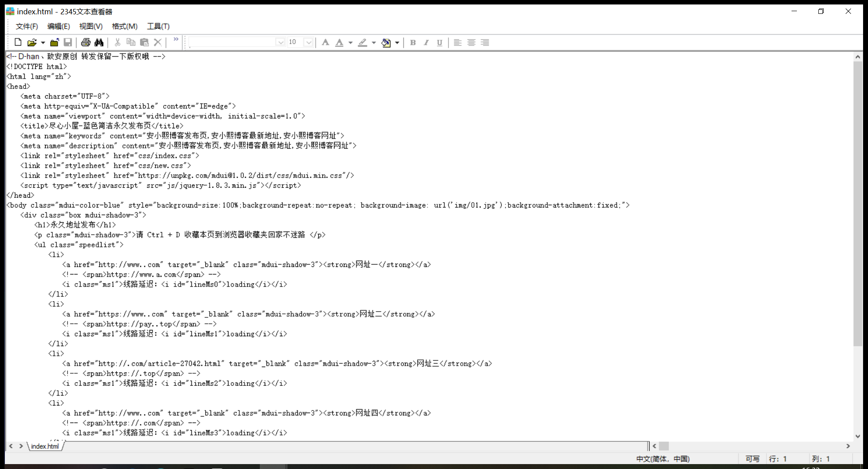This screenshot has height=469, width=868.
Task: Create a new document with the blank page icon
Action: click(x=18, y=42)
